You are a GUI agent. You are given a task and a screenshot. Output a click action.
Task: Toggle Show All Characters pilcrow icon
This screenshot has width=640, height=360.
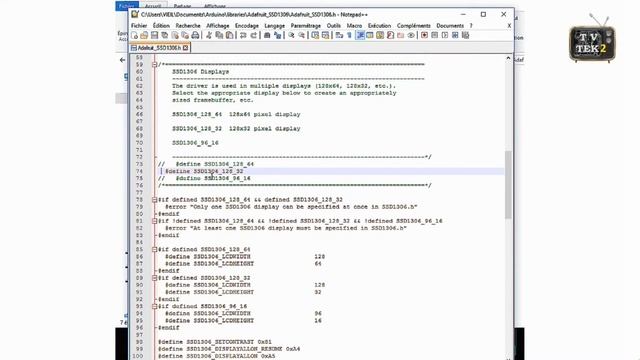[x=349, y=36]
